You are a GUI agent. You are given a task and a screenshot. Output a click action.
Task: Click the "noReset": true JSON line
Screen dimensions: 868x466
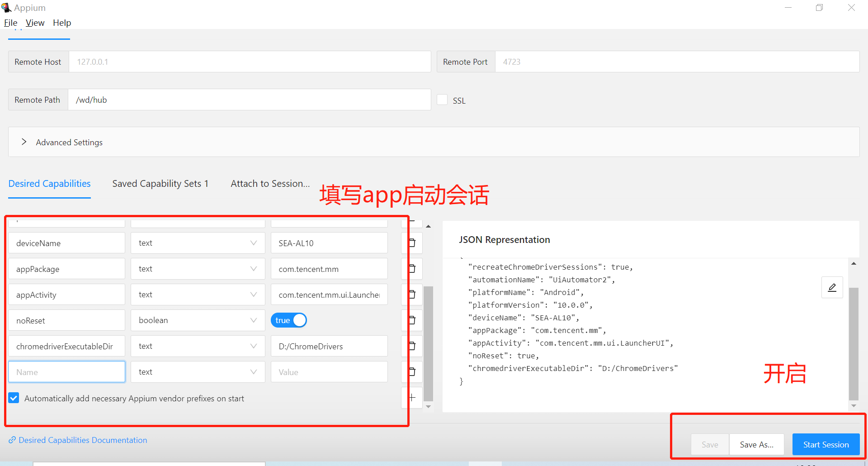(504, 356)
